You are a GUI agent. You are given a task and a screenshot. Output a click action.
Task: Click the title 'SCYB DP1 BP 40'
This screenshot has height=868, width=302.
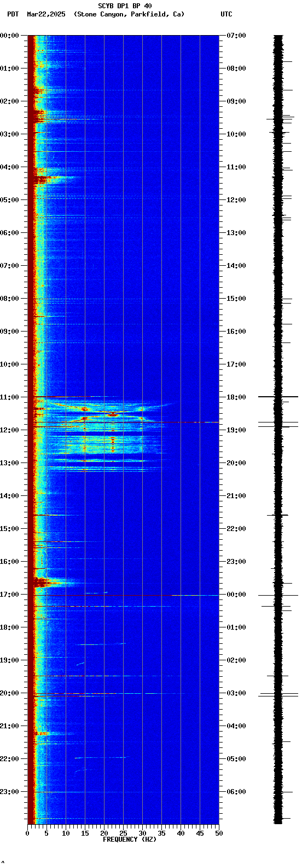(x=125, y=6)
